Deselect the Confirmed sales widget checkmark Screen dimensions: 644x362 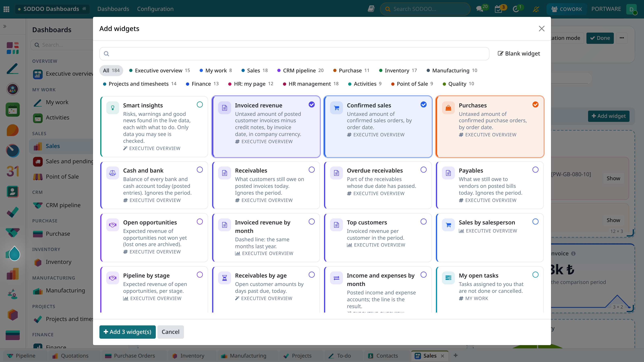click(x=423, y=104)
